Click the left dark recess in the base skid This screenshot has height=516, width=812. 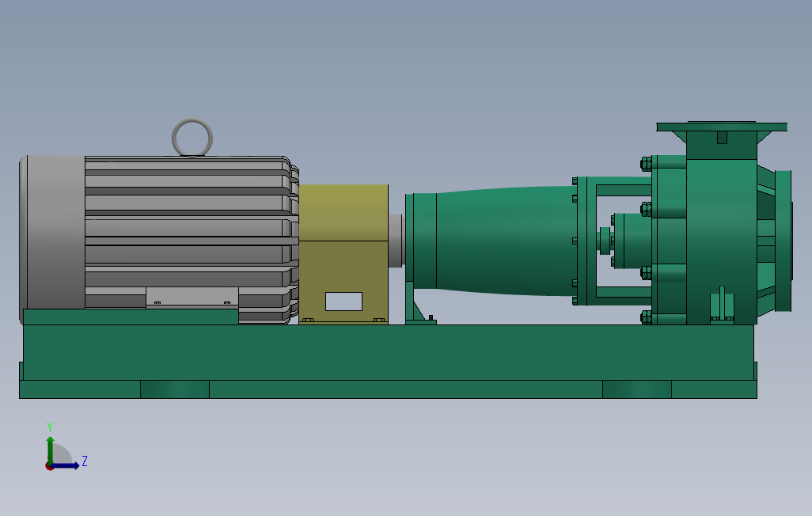tap(175, 389)
